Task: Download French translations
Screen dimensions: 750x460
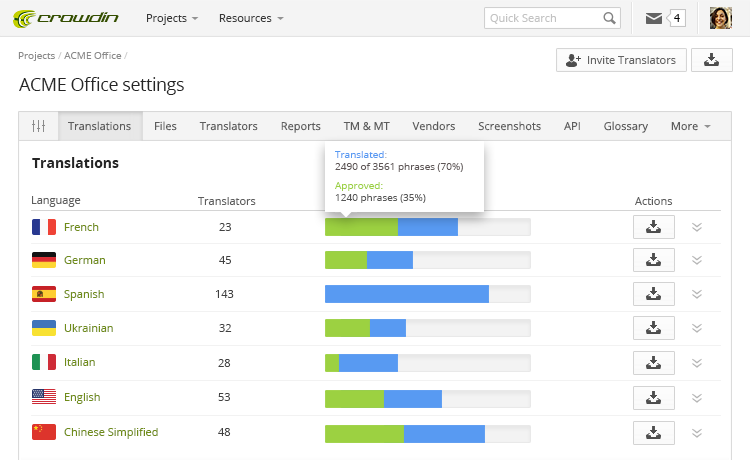Action: (x=653, y=227)
